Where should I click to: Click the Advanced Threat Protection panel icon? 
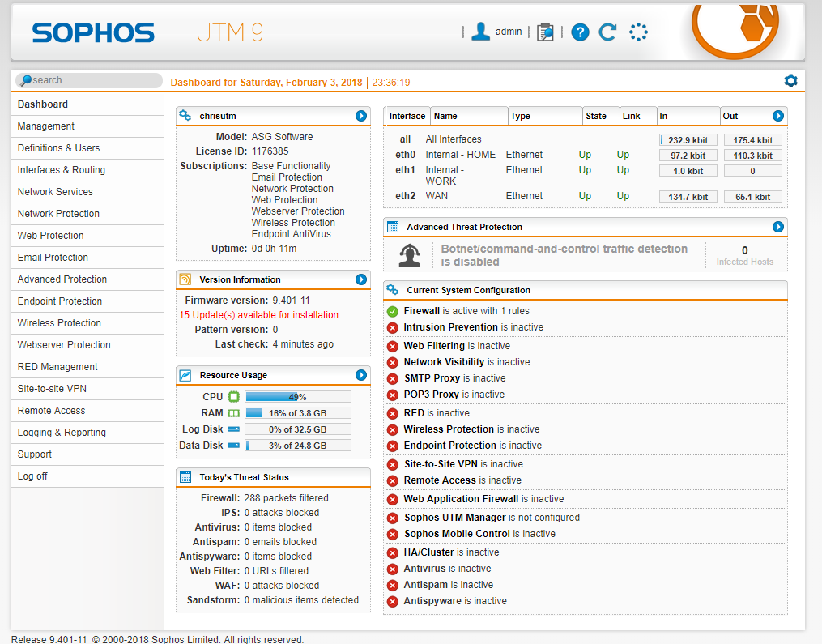pos(393,227)
